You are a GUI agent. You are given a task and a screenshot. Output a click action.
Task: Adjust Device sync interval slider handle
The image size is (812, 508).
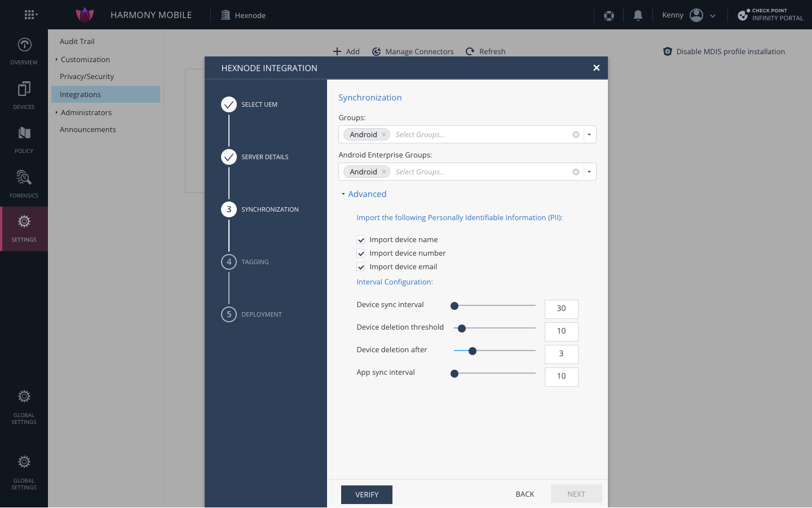click(454, 306)
